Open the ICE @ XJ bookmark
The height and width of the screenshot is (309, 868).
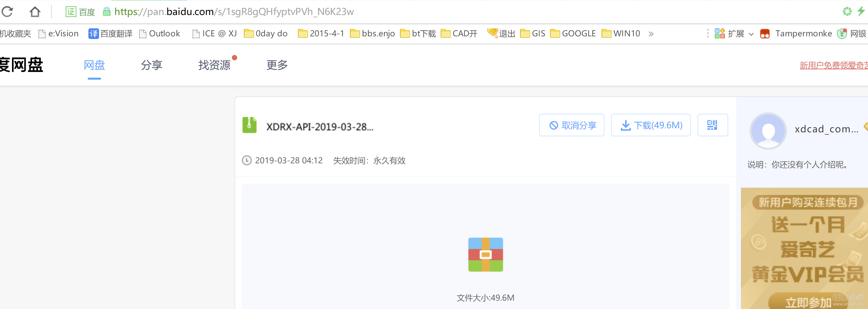214,34
